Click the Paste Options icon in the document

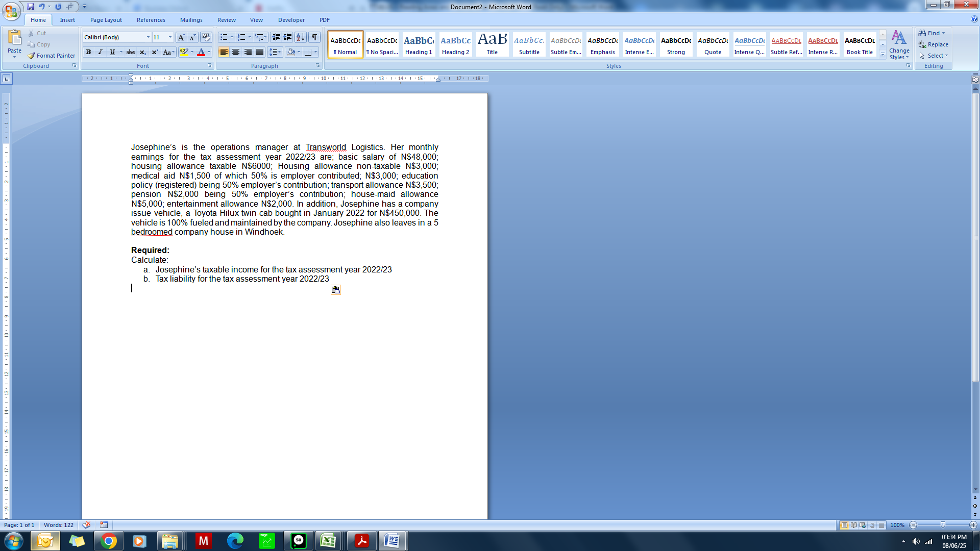click(x=335, y=290)
